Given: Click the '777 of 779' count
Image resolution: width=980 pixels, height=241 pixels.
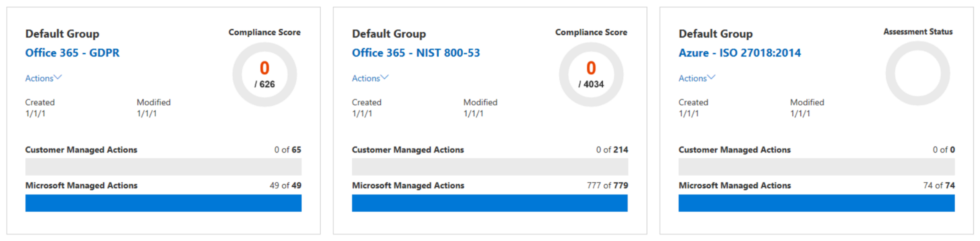Looking at the screenshot, I should (x=608, y=185).
